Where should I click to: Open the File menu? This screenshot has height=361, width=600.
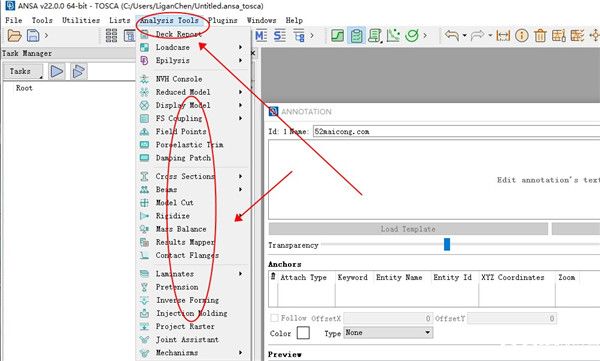(x=14, y=20)
